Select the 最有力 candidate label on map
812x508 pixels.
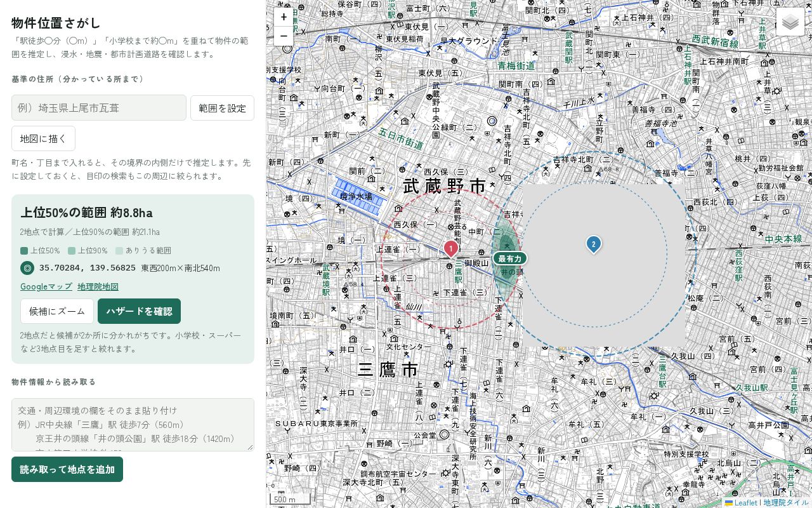click(510, 258)
